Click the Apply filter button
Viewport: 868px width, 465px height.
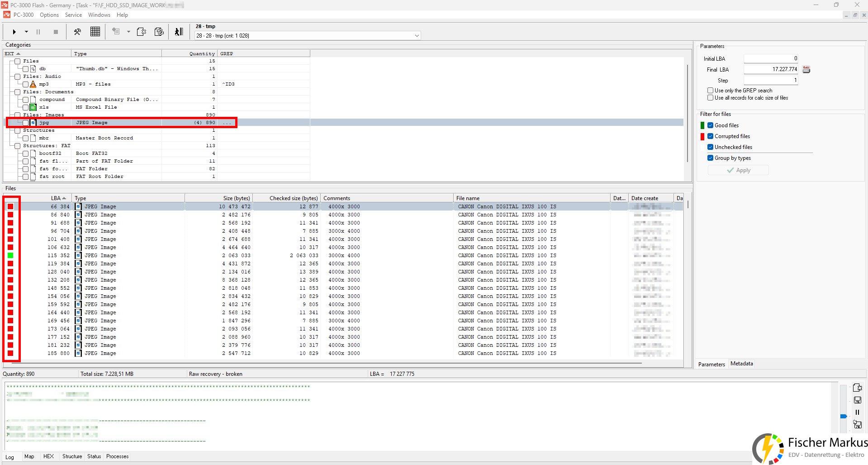[x=738, y=170]
